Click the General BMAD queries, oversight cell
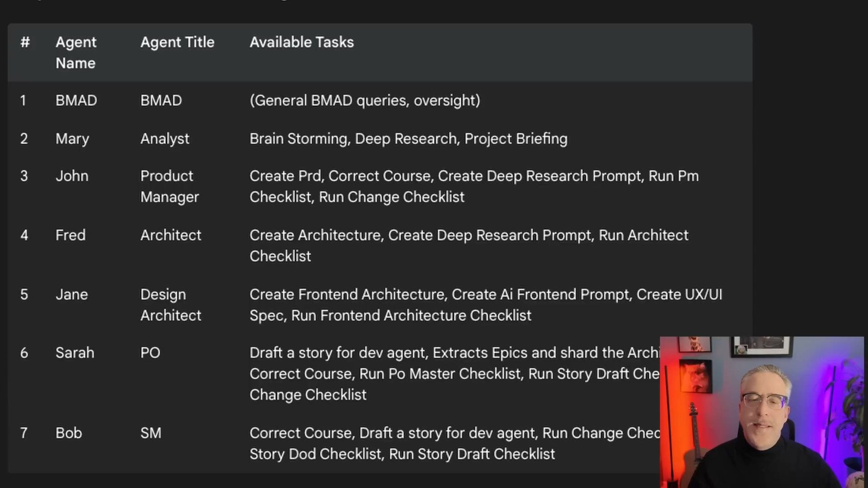868x488 pixels. [x=364, y=100]
